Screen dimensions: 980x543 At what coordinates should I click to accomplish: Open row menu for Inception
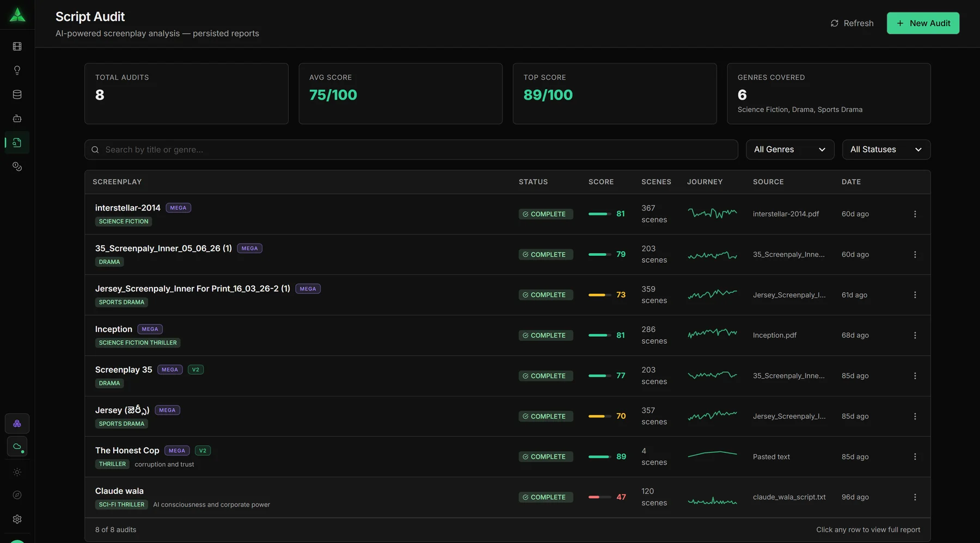click(915, 336)
